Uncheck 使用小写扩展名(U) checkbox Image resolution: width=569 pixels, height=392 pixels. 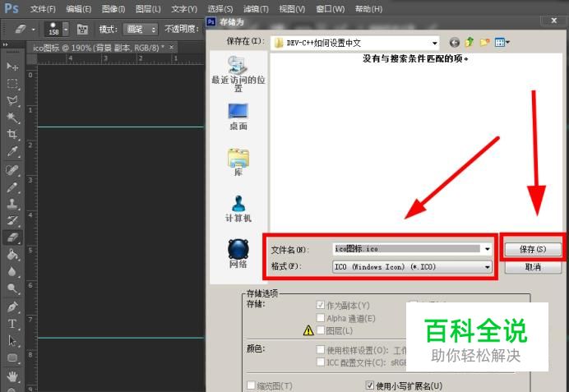point(369,385)
